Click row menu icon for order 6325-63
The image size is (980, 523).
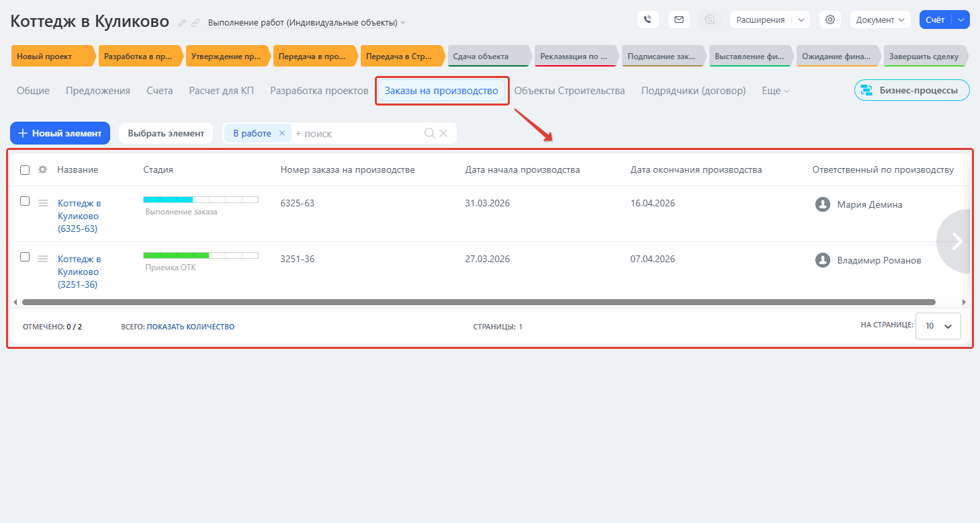point(42,202)
